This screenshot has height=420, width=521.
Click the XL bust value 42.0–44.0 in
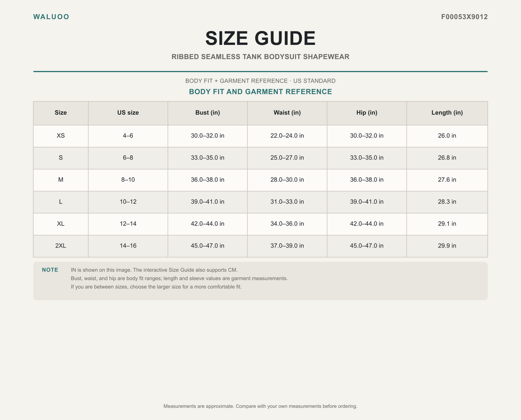208,224
